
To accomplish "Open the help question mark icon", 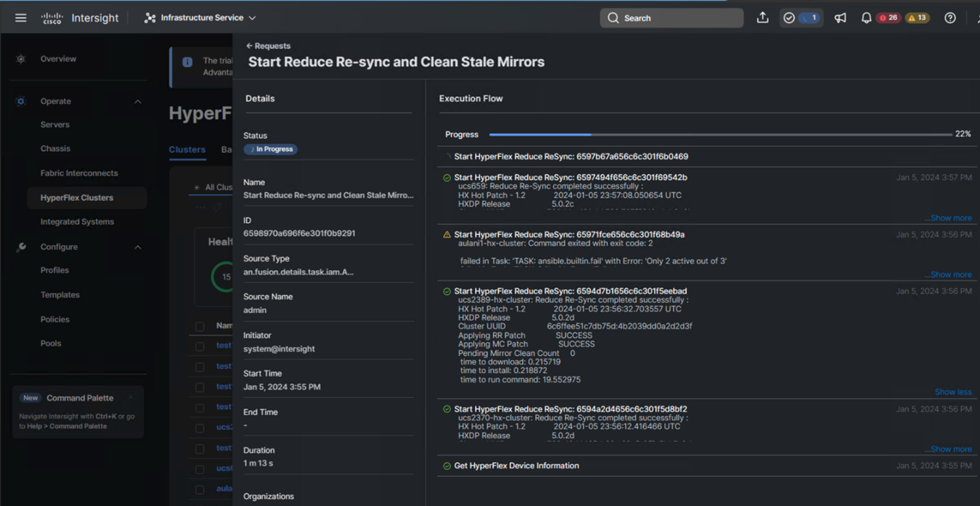I will (950, 18).
